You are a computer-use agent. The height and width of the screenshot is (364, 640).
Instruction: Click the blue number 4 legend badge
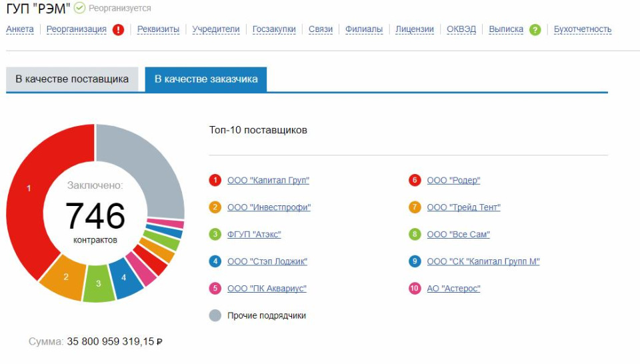point(215,261)
